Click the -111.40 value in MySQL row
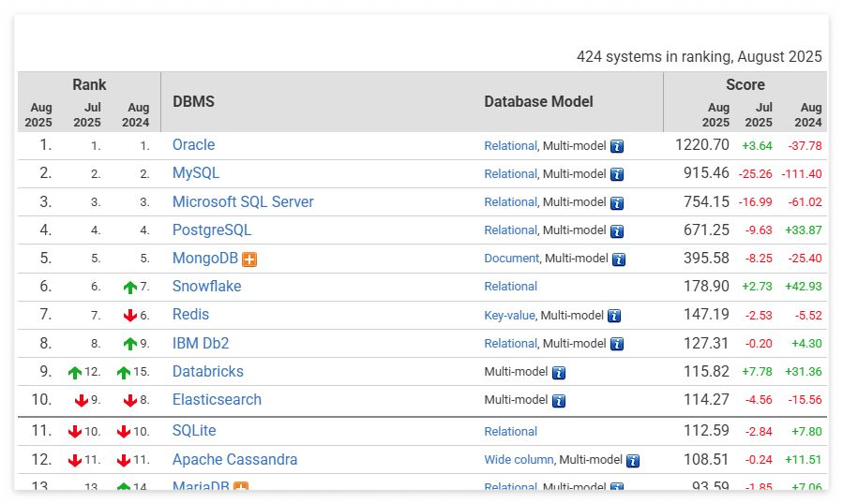 (x=802, y=174)
